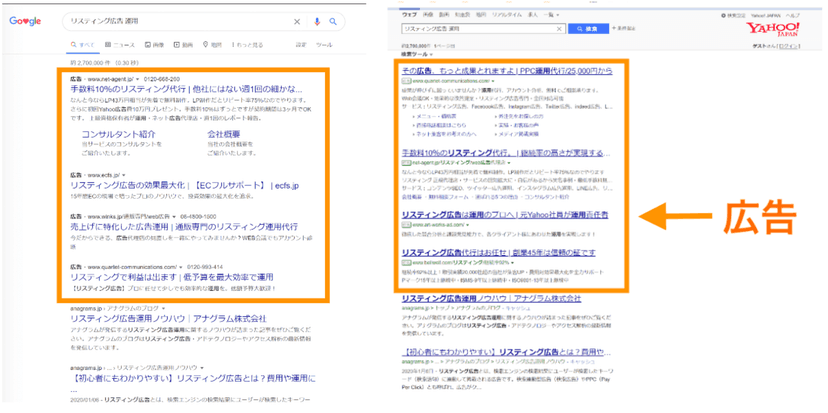Go to Yahoo! JAPAN top link
This screenshot has width=828, height=413.
(764, 16)
